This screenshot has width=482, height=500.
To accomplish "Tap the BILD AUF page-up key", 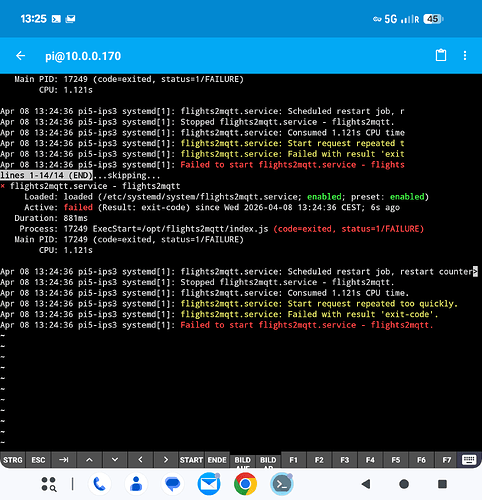I will [242, 461].
